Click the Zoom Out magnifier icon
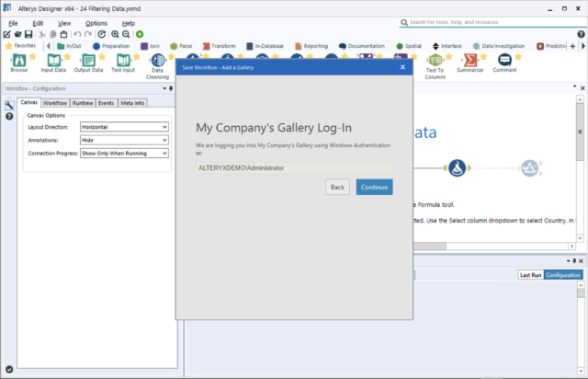The width and height of the screenshot is (588, 379). (x=126, y=34)
